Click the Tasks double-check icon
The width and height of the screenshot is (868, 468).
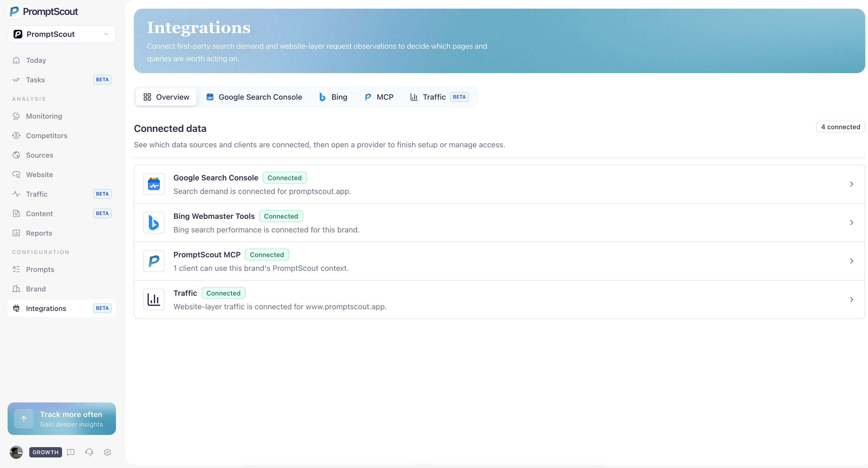tap(16, 80)
